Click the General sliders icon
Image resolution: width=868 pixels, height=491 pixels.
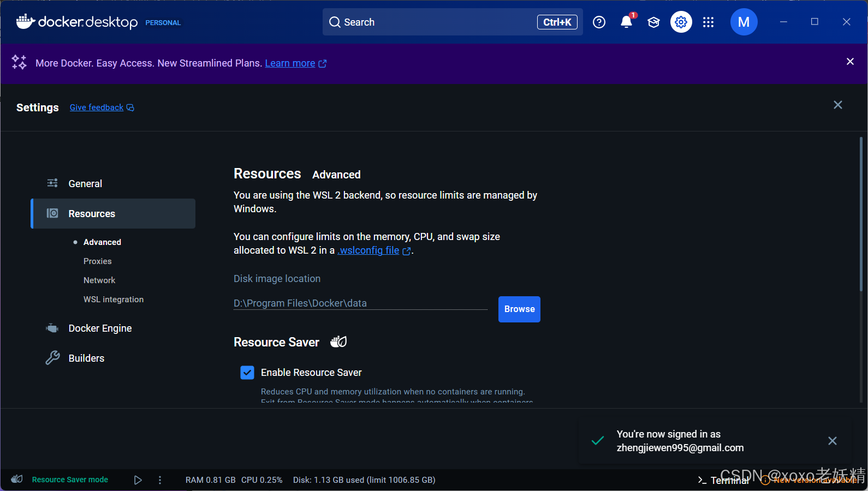coord(52,183)
